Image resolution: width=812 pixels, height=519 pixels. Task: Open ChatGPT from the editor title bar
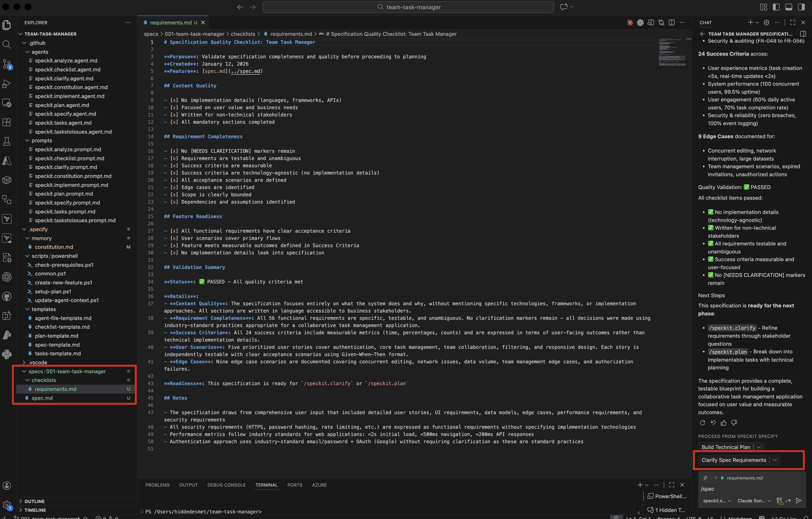click(640, 23)
